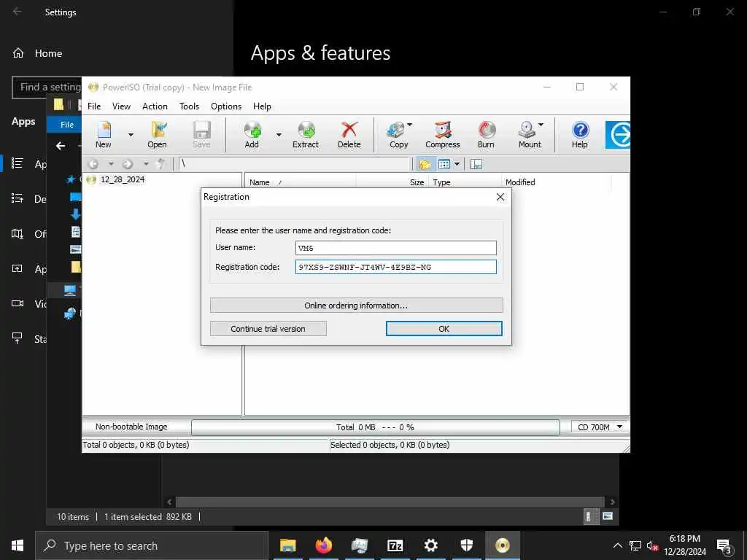Image resolution: width=747 pixels, height=560 pixels.
Task: Click the File Explorer horizontal scrollbar
Action: (390, 502)
